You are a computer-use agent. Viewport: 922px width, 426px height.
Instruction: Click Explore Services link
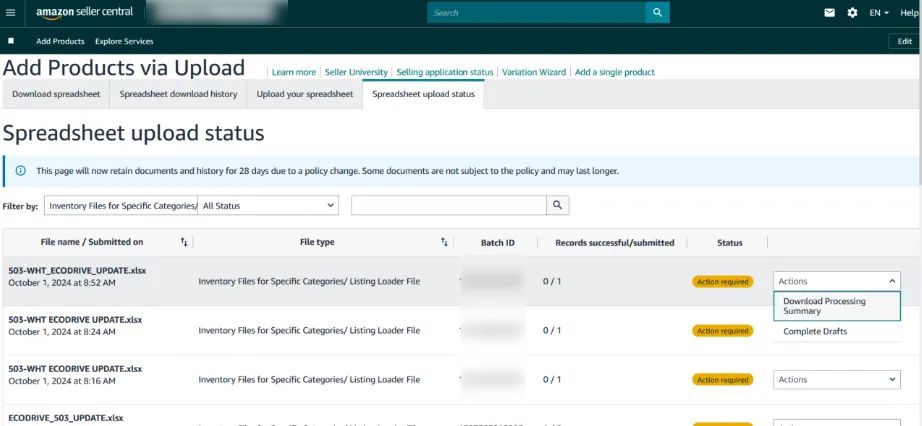tap(124, 41)
